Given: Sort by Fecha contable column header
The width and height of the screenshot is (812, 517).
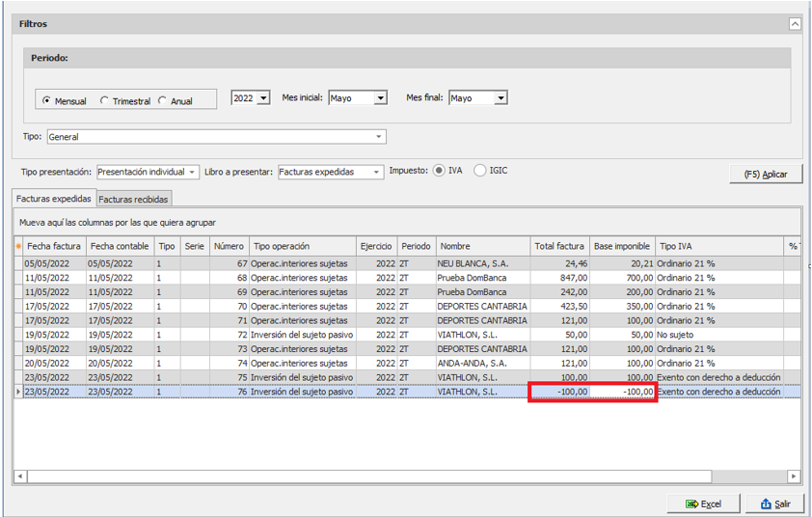Looking at the screenshot, I should point(120,246).
